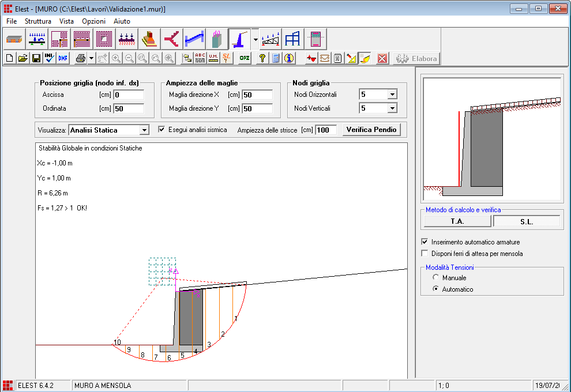Toggle Esegui analisi sismica checkbox
571x392 pixels.
(162, 130)
